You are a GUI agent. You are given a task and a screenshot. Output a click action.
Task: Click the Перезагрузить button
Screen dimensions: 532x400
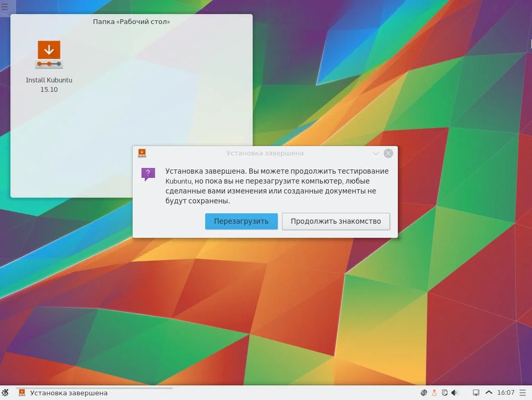(241, 221)
